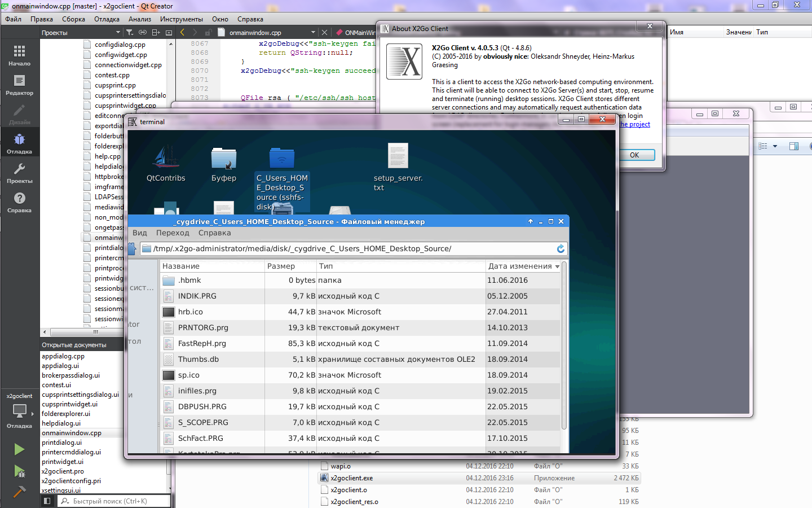812x508 pixels.
Task: Close the onmainwindow.cpp document with X
Action: tap(324, 32)
